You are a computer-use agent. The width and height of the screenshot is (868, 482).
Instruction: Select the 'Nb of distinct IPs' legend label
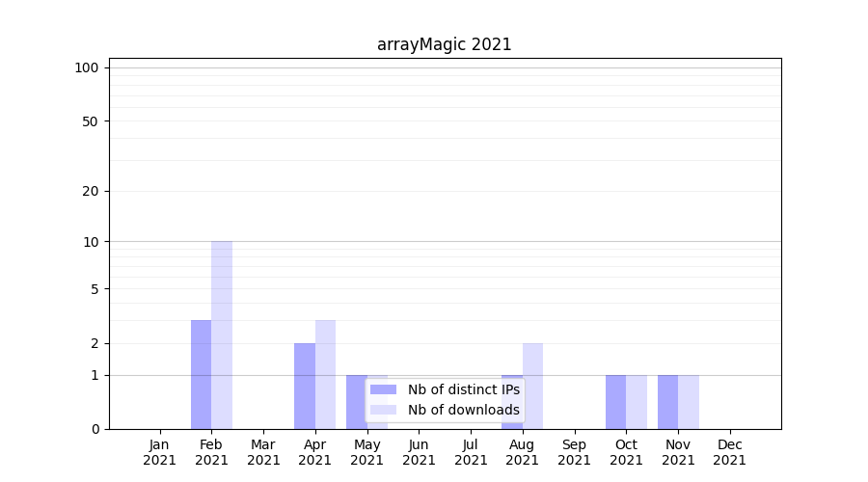tap(463, 389)
